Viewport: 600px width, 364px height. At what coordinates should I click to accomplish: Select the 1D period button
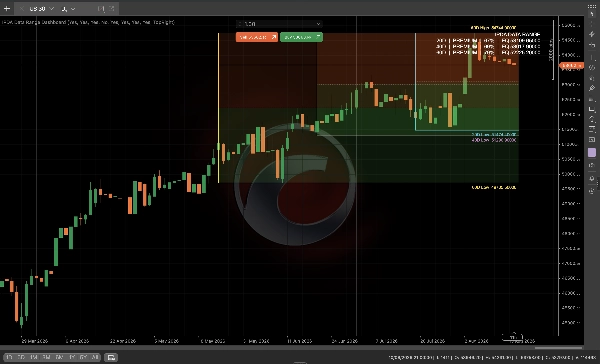[x=10, y=357]
